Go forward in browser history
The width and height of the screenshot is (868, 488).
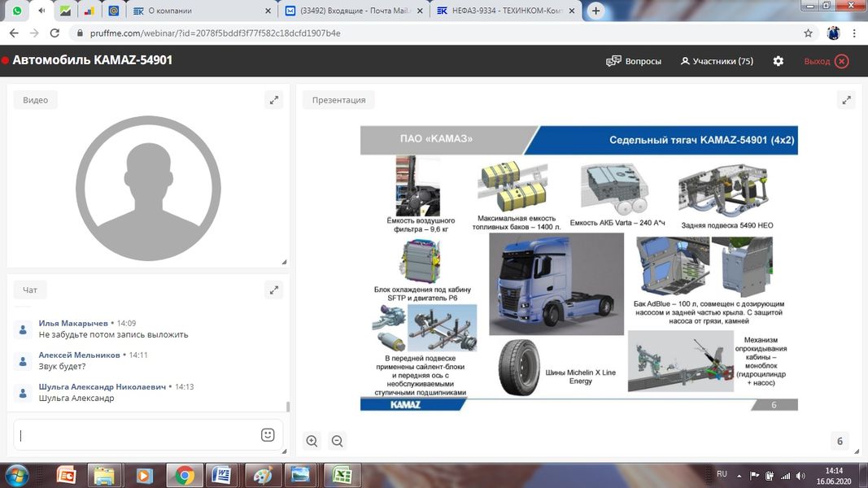[x=34, y=33]
